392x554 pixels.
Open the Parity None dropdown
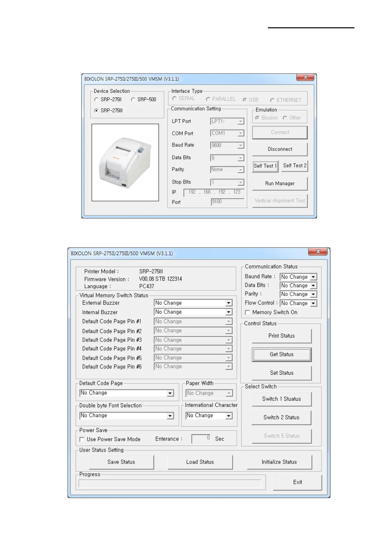227,170
